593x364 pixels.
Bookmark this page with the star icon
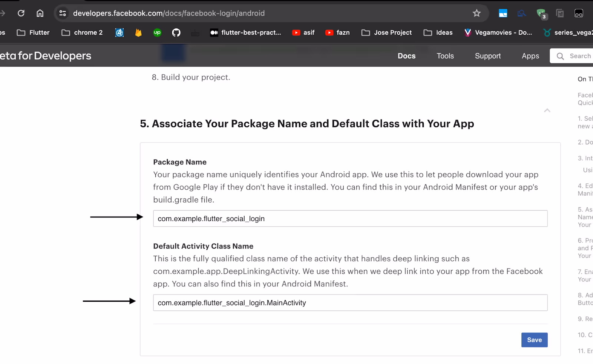[477, 13]
